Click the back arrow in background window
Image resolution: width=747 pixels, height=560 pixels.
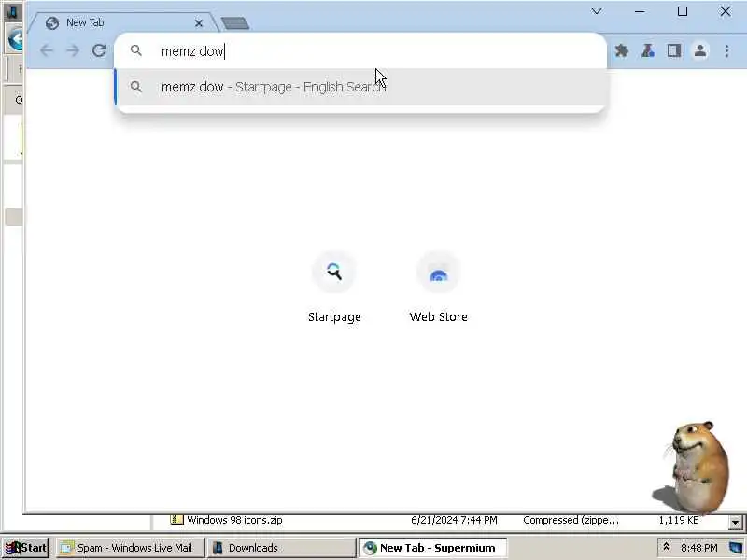point(14,39)
